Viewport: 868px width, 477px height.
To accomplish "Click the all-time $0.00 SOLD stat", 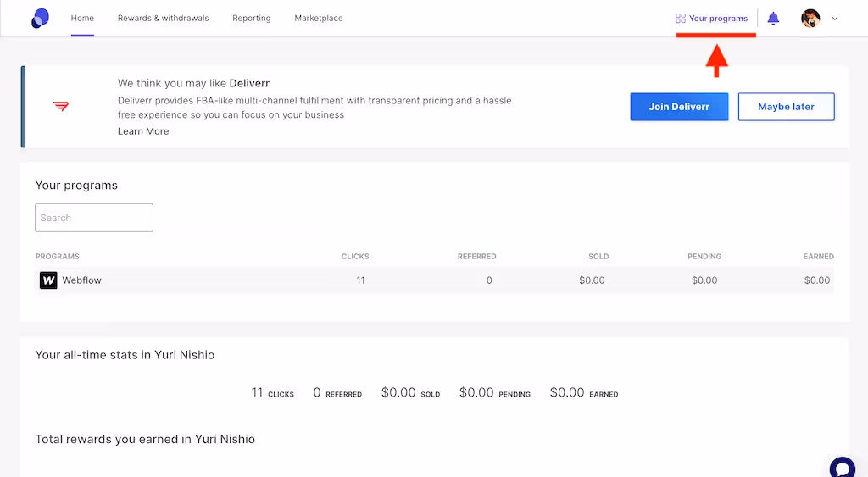I will [411, 393].
